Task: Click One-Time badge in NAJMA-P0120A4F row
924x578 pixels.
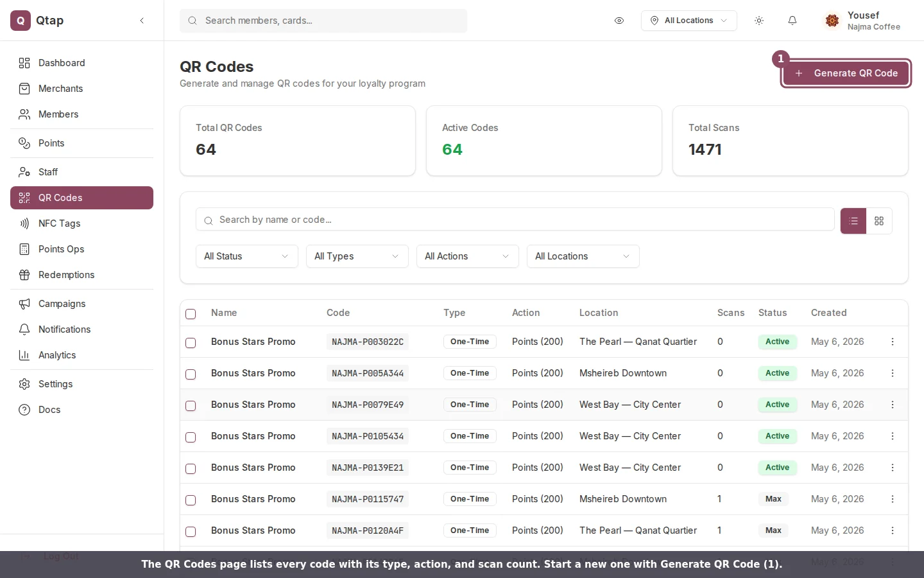Action: pyautogui.click(x=470, y=530)
